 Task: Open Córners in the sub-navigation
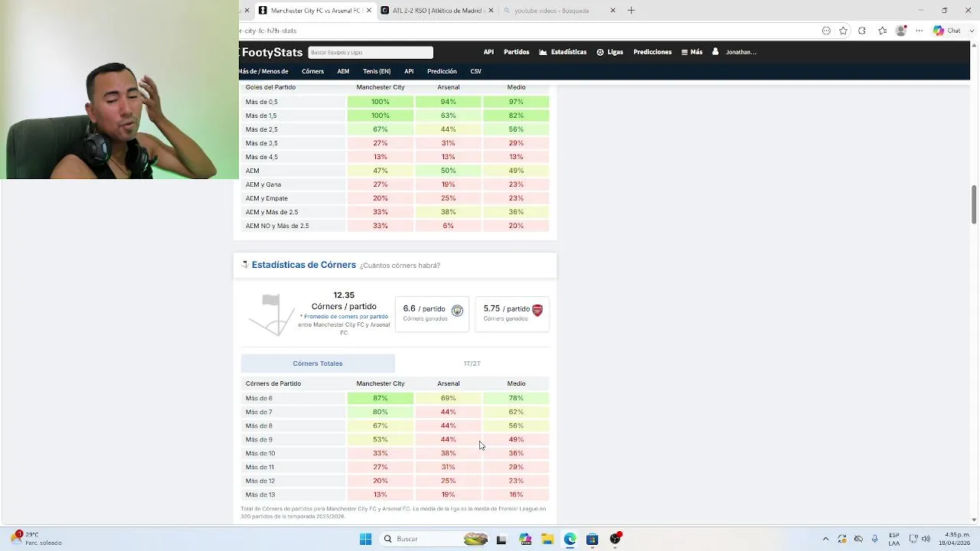312,71
